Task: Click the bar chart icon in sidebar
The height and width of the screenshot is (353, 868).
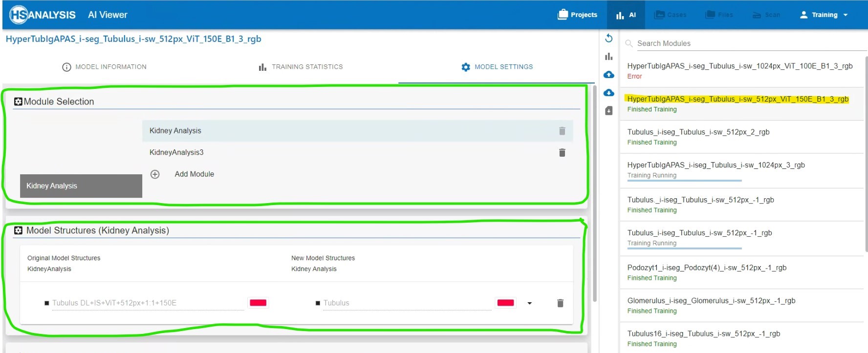Action: point(608,57)
